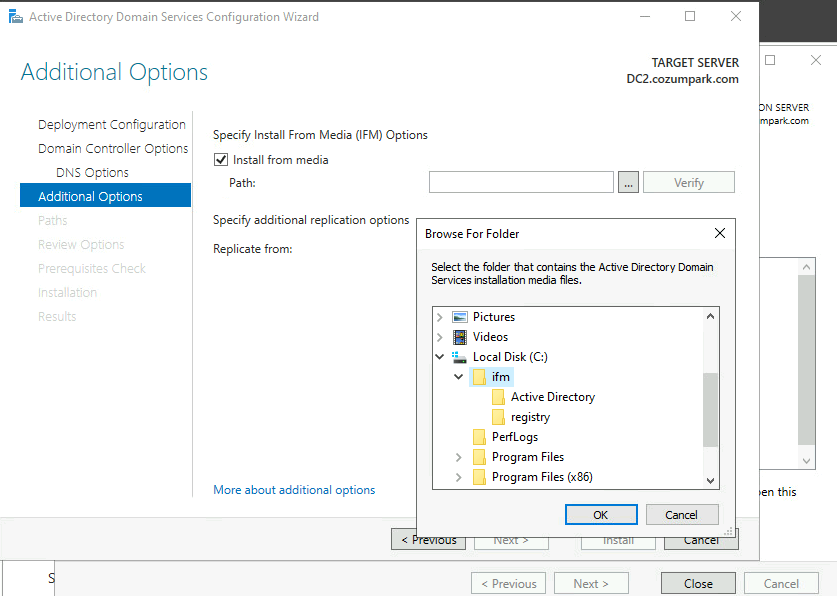Click the background window's scrollbar thumb
This screenshot has width=837, height=596.
click(807, 360)
